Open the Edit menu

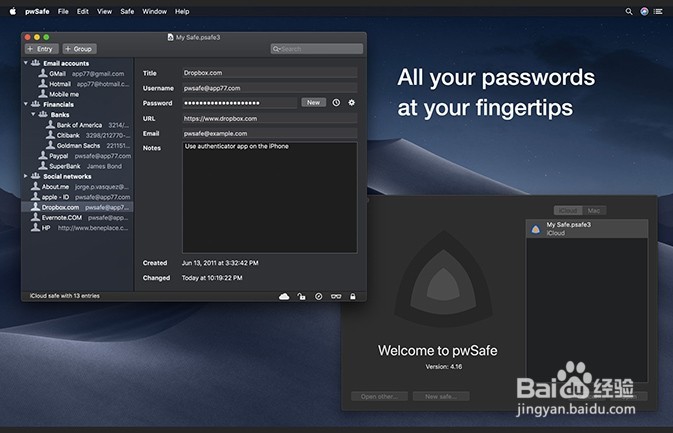coord(82,12)
